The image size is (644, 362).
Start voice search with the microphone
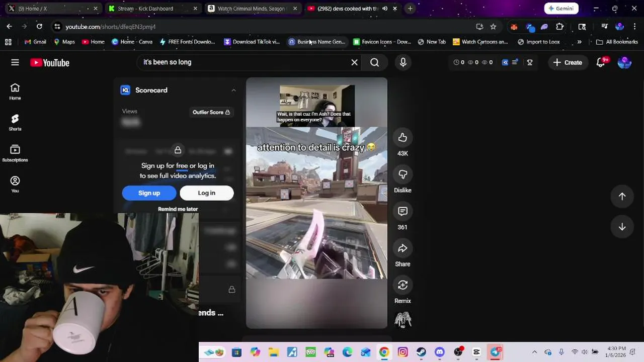tap(403, 62)
